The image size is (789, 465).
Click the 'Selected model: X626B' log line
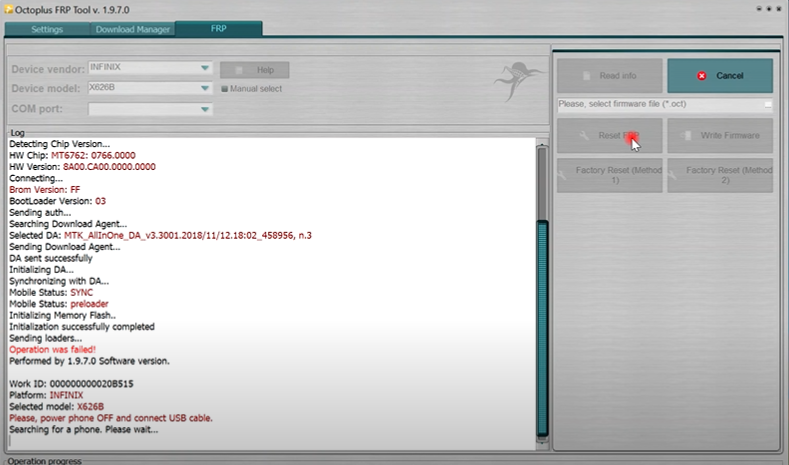click(56, 407)
